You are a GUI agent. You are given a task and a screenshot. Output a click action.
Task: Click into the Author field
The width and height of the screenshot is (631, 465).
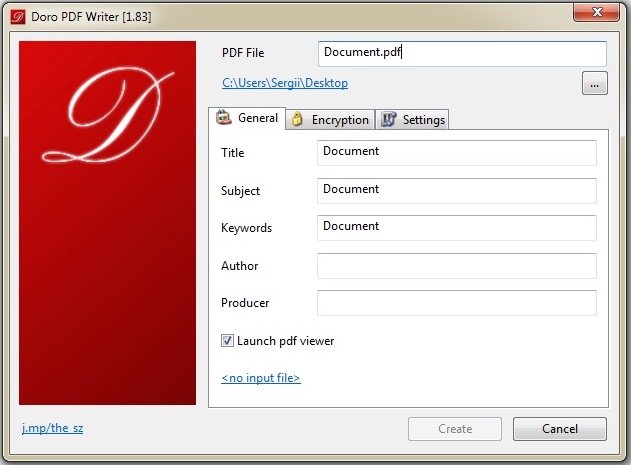(457, 266)
